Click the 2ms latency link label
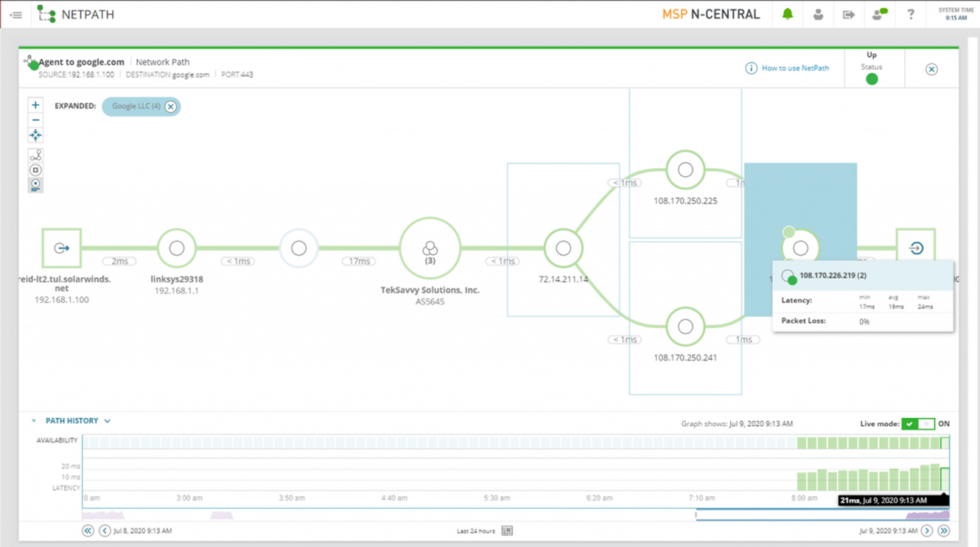 (x=118, y=261)
